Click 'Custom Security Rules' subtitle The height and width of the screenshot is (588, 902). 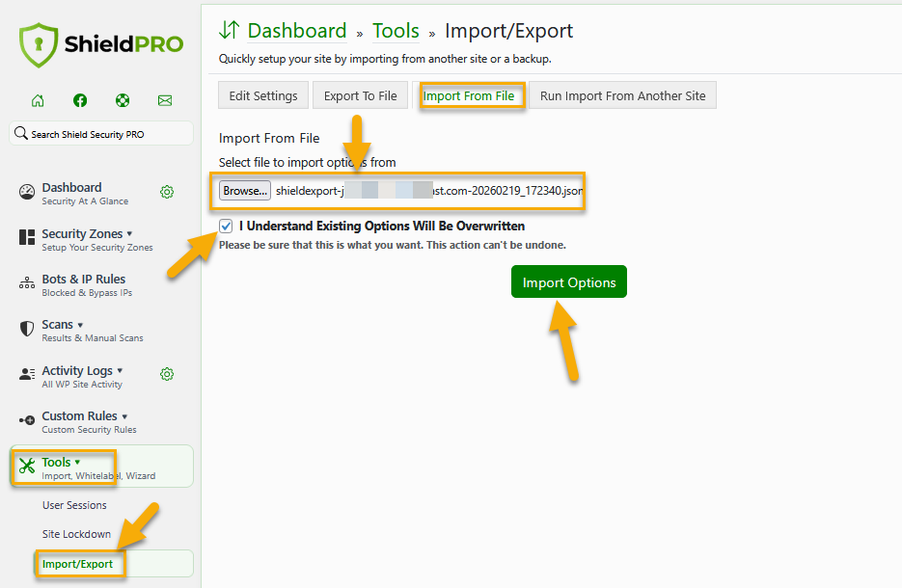pos(89,429)
